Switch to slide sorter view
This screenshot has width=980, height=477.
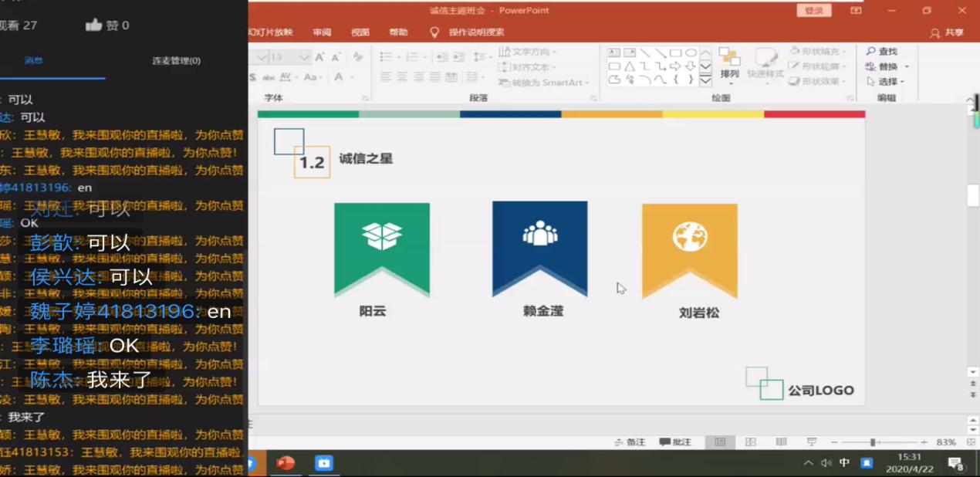pyautogui.click(x=750, y=442)
